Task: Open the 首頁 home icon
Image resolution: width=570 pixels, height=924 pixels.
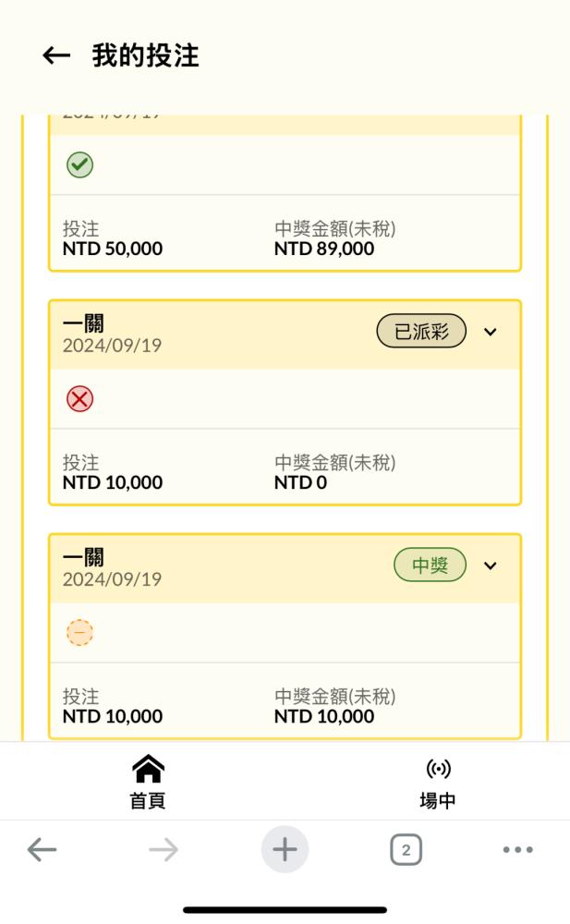Action: tap(148, 769)
